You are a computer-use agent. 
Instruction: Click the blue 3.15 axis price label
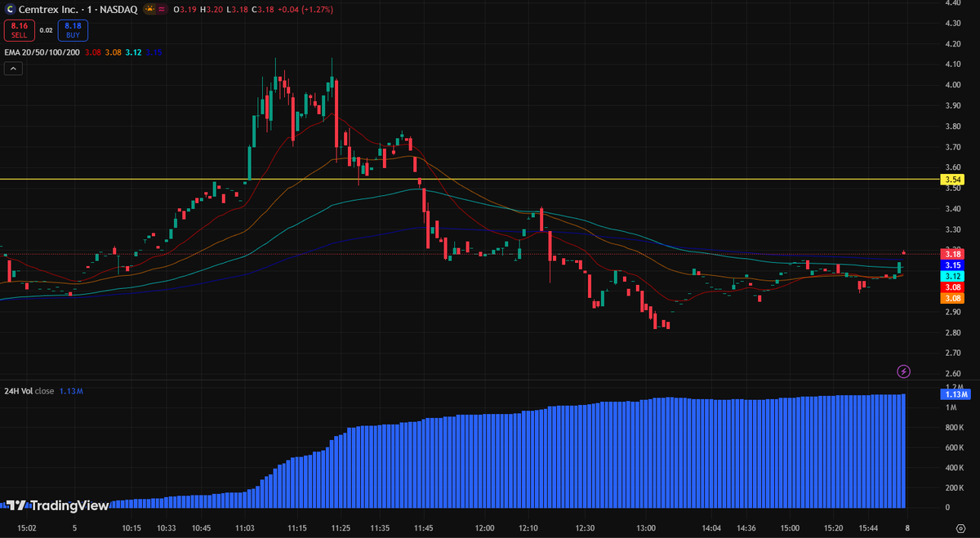(952, 265)
